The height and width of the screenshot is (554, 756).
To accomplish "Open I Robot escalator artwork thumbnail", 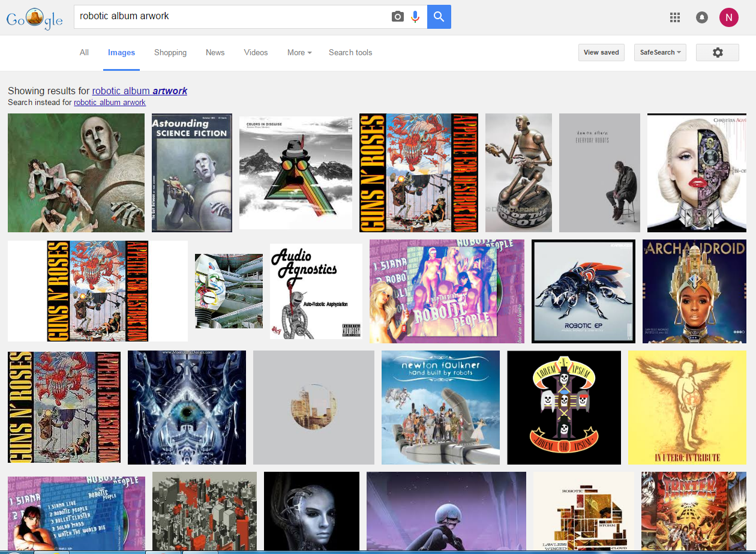I will (229, 291).
